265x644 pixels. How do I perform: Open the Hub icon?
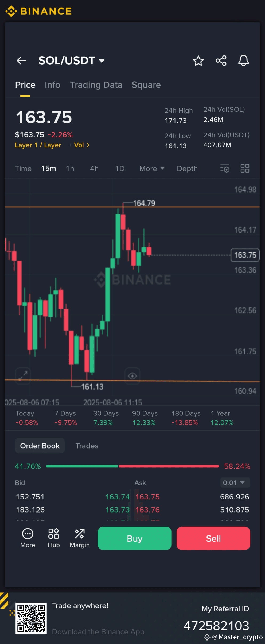pos(54,538)
